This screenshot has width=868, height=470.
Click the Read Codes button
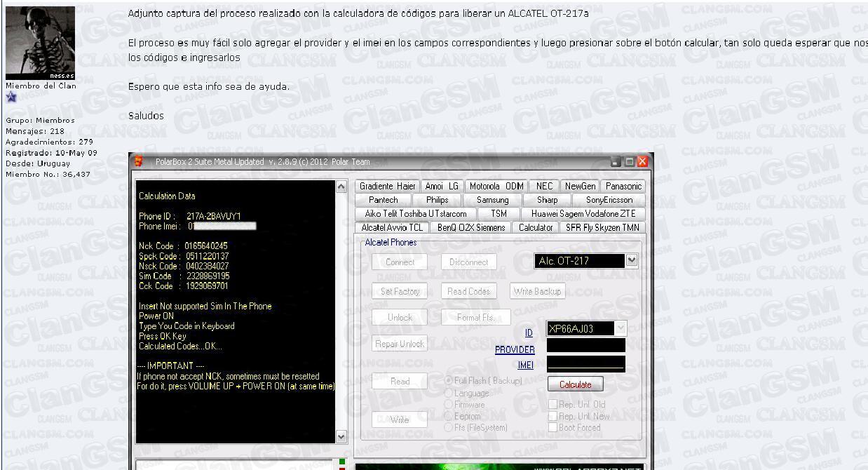click(x=468, y=291)
